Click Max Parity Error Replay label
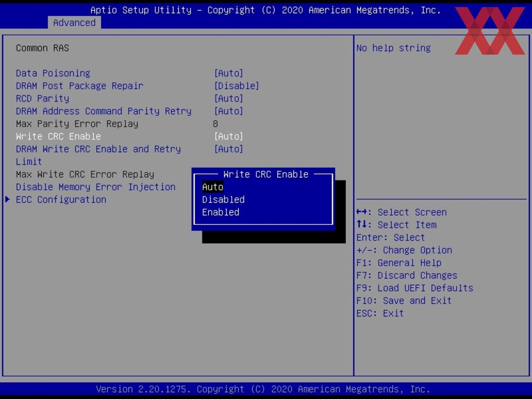 point(77,124)
